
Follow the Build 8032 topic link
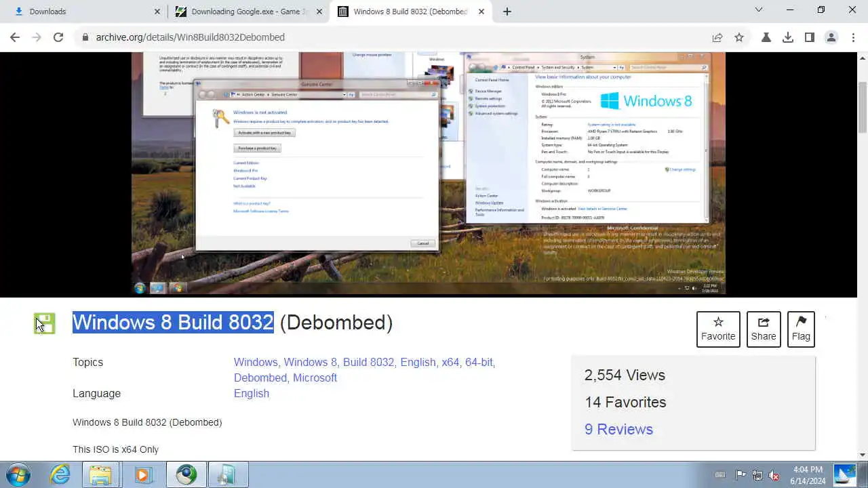click(368, 362)
